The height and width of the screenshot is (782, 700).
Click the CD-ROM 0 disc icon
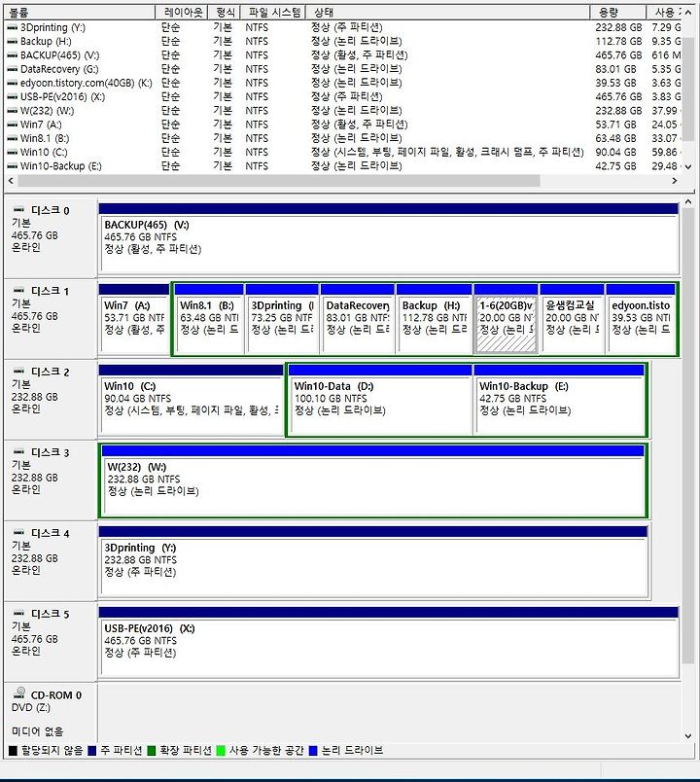pos(19,693)
